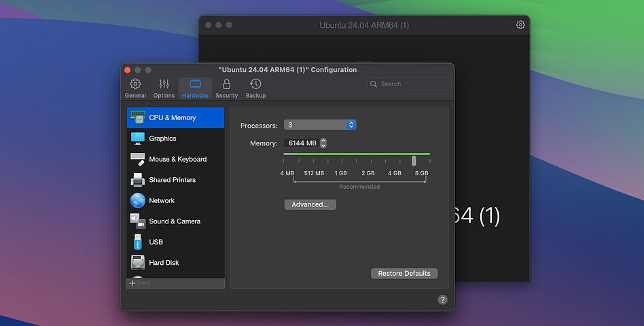Click the Network globe icon
This screenshot has height=326, width=644.
pyautogui.click(x=138, y=200)
